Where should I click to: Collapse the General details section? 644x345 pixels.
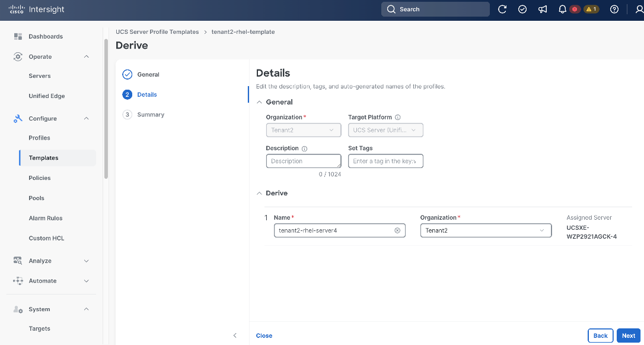pos(259,102)
